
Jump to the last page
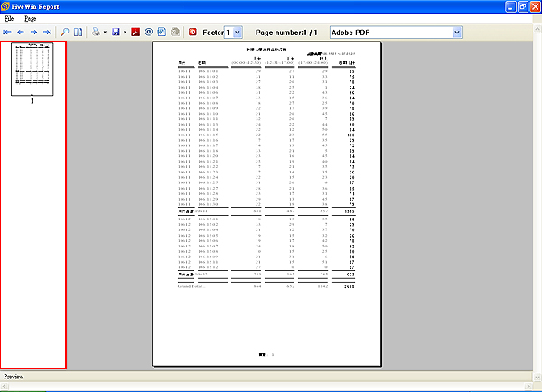[47, 32]
